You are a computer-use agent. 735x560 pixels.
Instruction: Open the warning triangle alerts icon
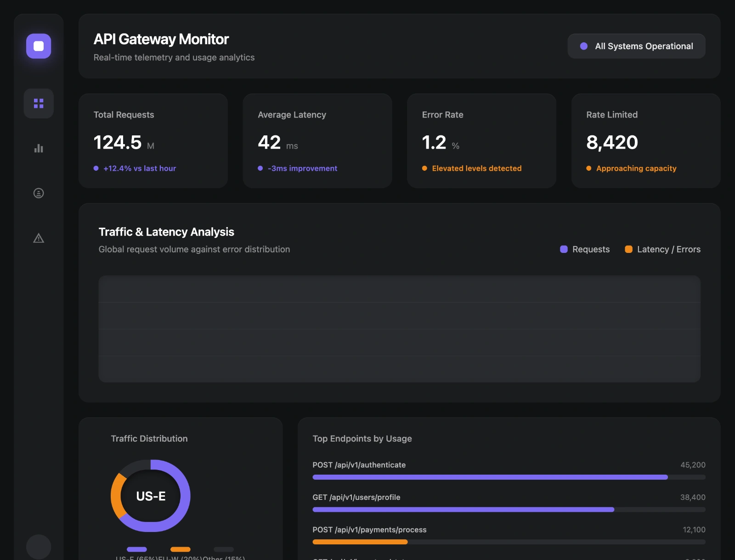(39, 238)
